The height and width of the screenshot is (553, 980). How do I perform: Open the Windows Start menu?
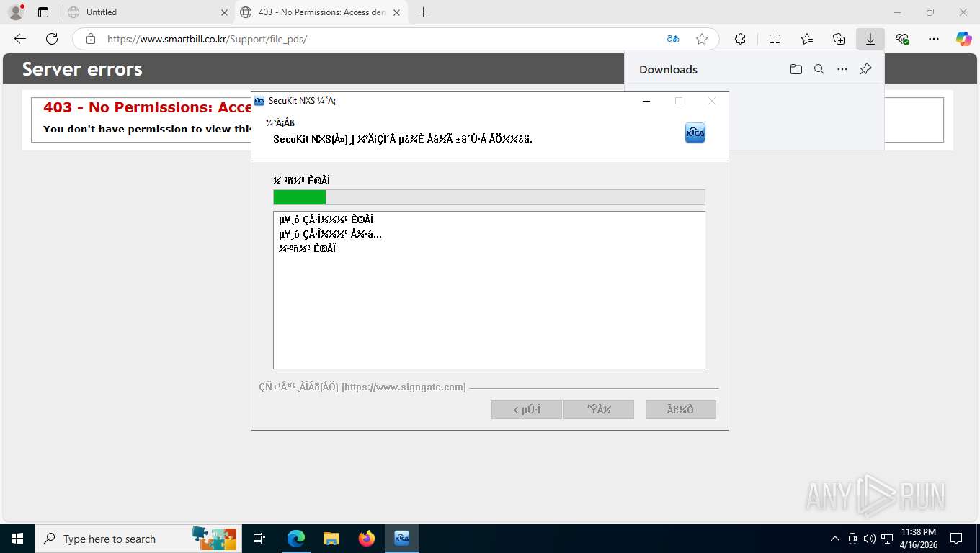pyautogui.click(x=17, y=539)
